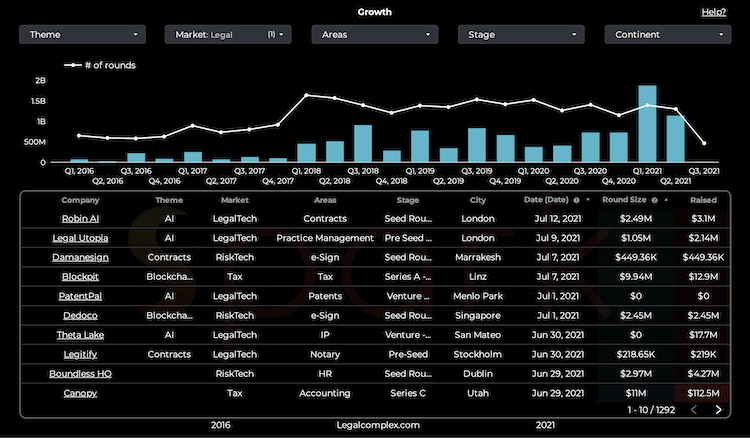Sort by the Areas column header
750x438 pixels.
pos(325,200)
